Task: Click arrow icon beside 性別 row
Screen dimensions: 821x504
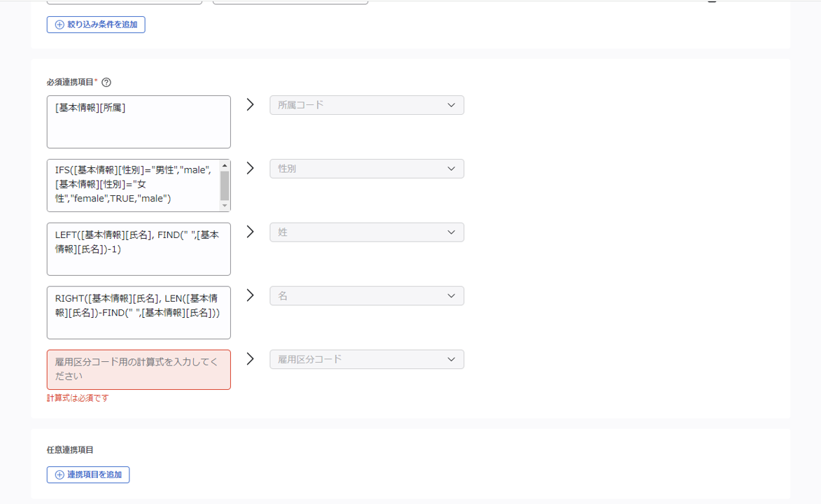Action: click(x=251, y=168)
